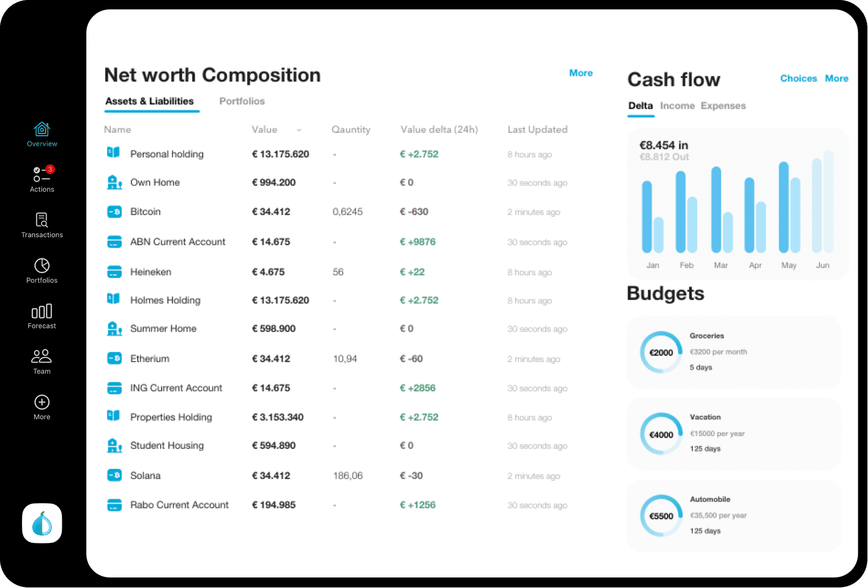Expand the Value column sort chevron

(299, 130)
